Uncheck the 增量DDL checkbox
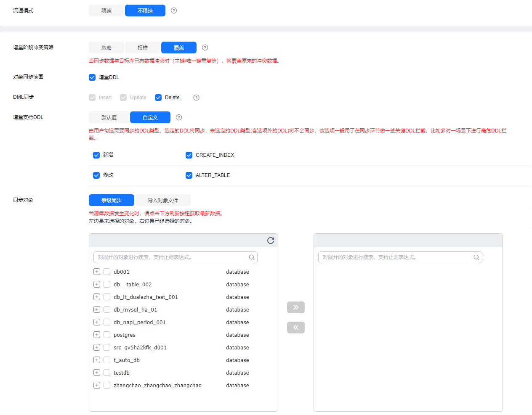532x415 pixels. point(92,77)
